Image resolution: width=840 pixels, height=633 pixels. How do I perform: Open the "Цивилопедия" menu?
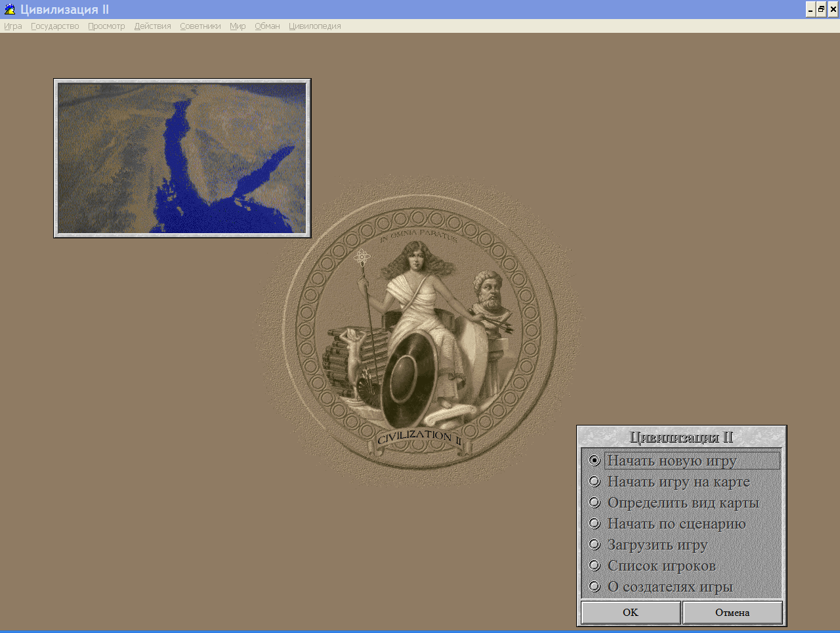coord(315,26)
